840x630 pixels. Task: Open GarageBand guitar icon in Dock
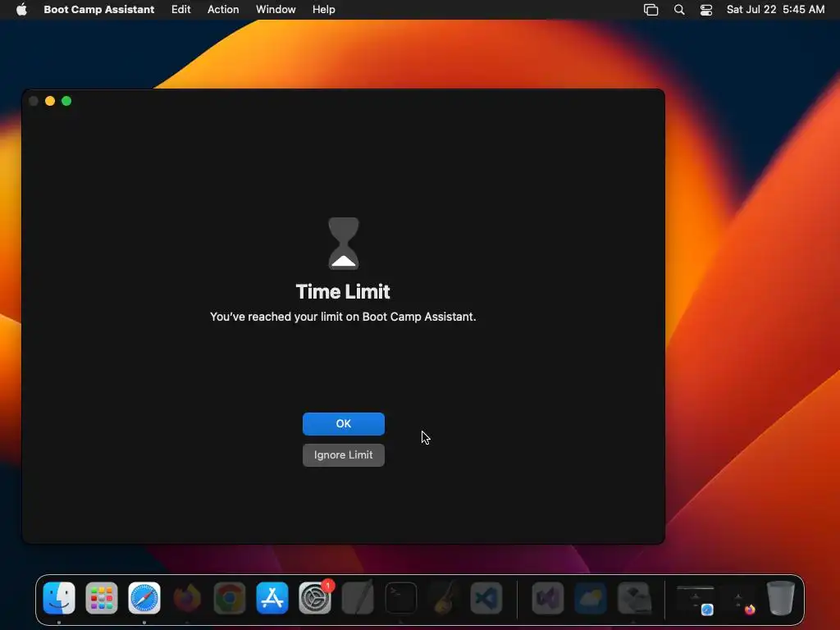444,598
